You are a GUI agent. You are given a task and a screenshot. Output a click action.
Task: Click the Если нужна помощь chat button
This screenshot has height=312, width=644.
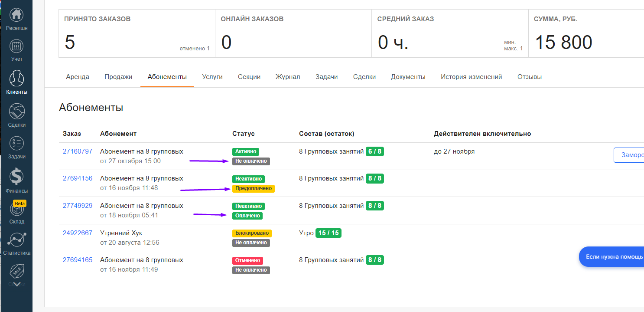(x=613, y=257)
